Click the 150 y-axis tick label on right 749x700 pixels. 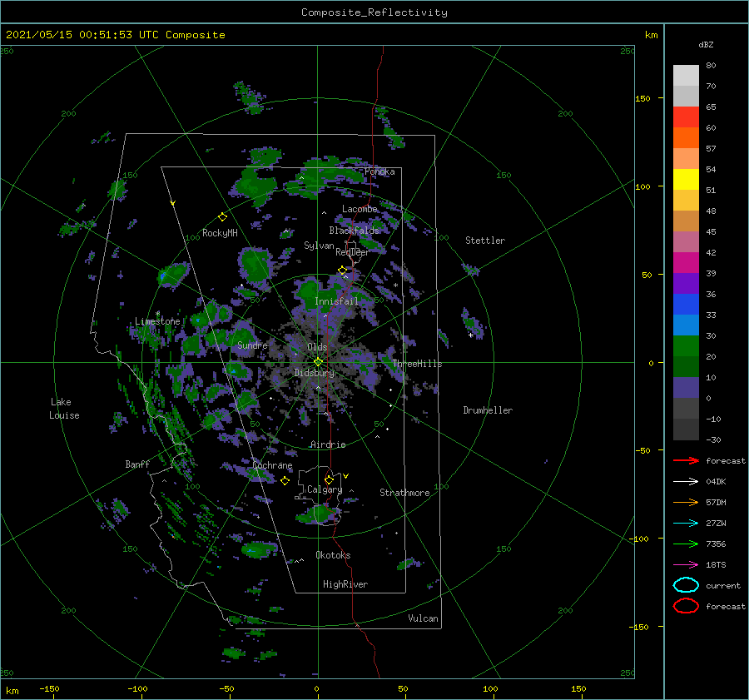[642, 98]
